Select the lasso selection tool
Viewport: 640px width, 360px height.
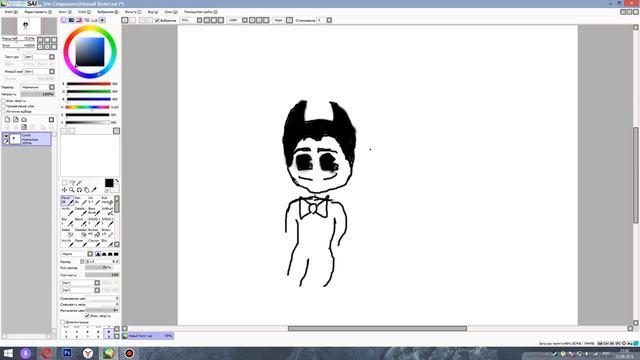point(72,183)
